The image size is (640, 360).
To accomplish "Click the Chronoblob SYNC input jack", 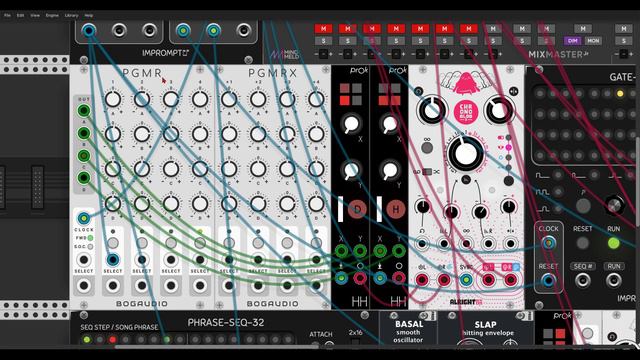I will (466, 280).
